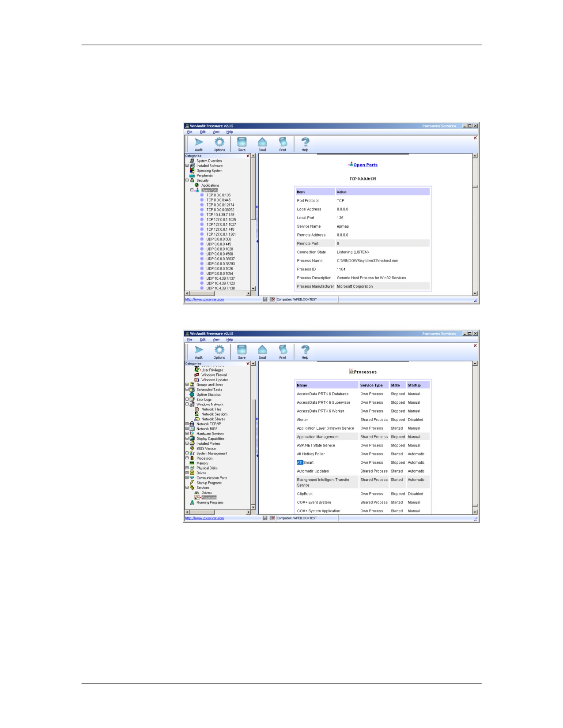Select Windows Updates in the tree
This screenshot has width=563, height=728.
click(215, 379)
